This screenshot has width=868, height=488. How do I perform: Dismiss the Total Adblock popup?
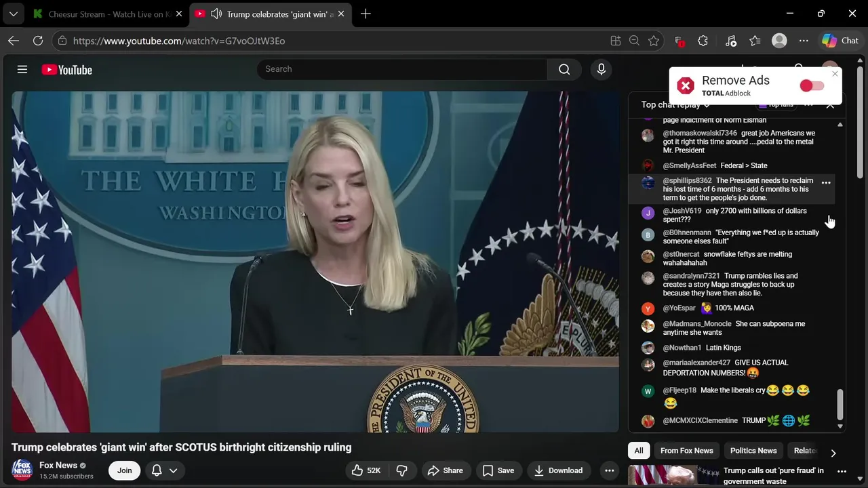pyautogui.click(x=835, y=74)
